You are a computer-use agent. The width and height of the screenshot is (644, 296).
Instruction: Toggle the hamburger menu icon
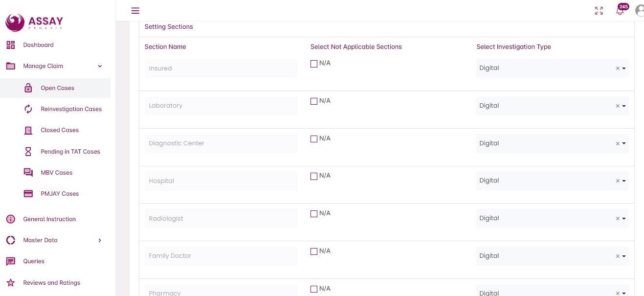coord(135,11)
